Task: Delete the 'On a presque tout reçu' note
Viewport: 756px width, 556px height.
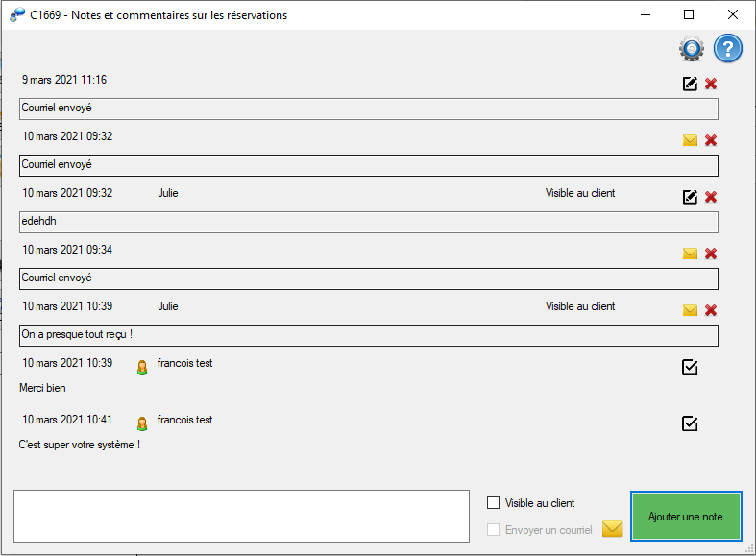Action: [711, 310]
